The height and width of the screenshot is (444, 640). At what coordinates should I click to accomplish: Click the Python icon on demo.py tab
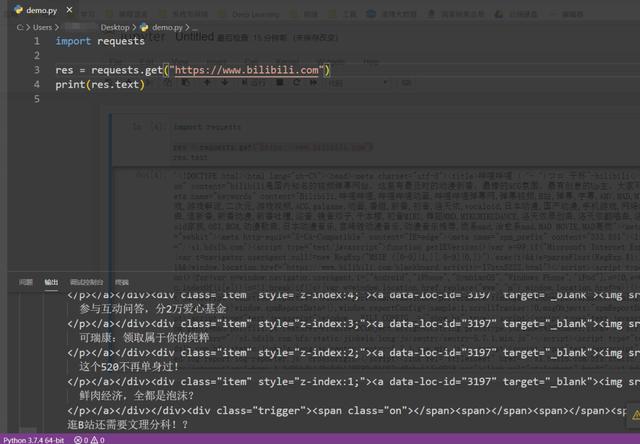[18, 10]
